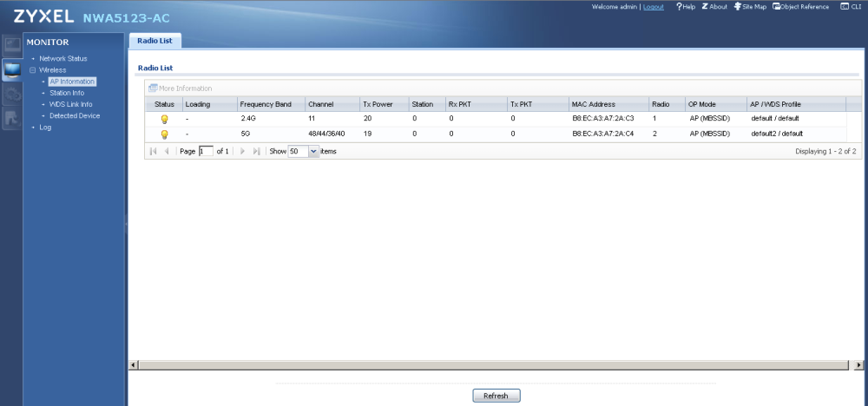
Task: Open WDS Link Info page
Action: [x=71, y=105]
